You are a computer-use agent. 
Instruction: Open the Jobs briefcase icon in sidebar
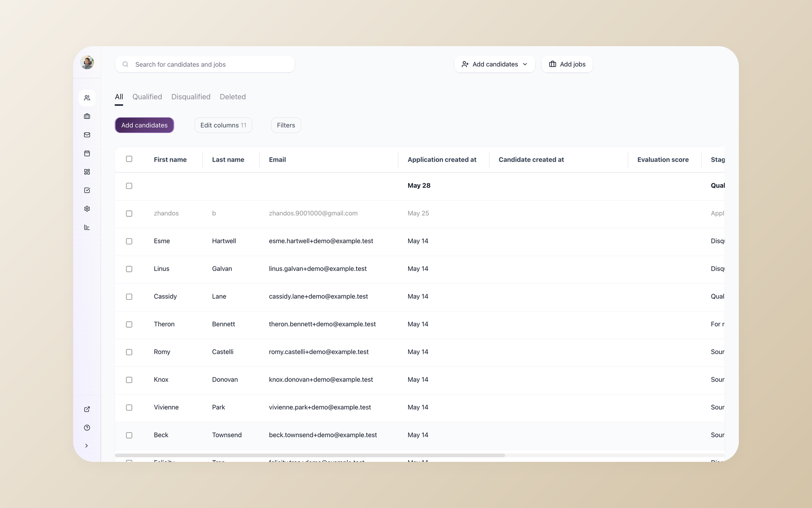pos(87,116)
